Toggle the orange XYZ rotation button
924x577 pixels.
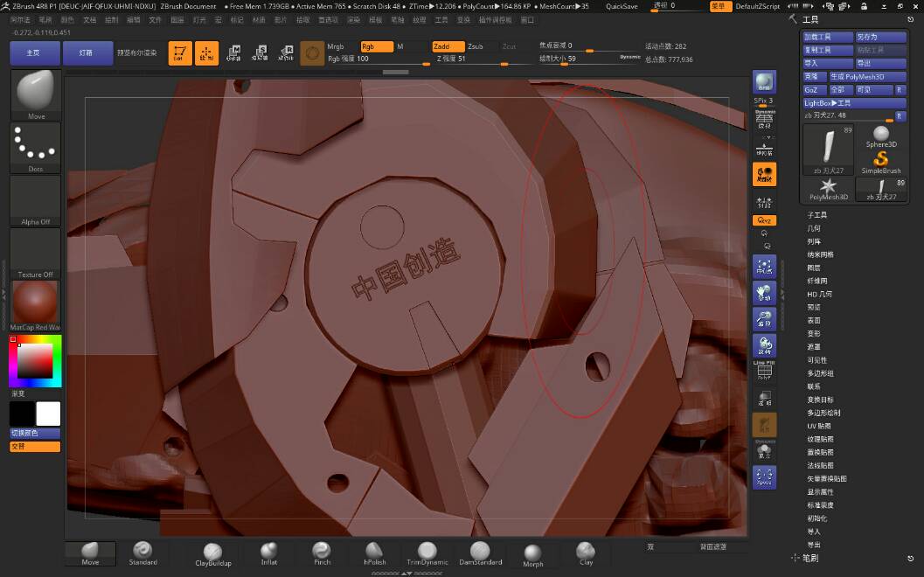[764, 220]
